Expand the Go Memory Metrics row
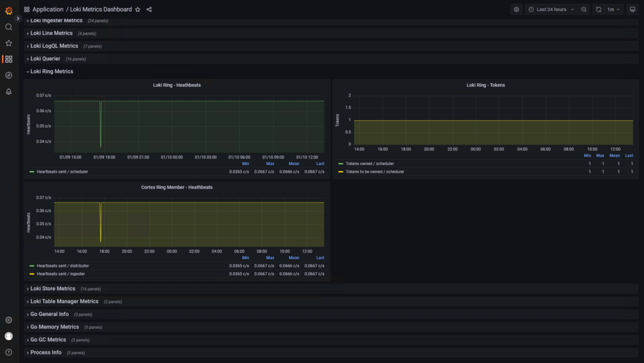The image size is (644, 363). click(55, 327)
